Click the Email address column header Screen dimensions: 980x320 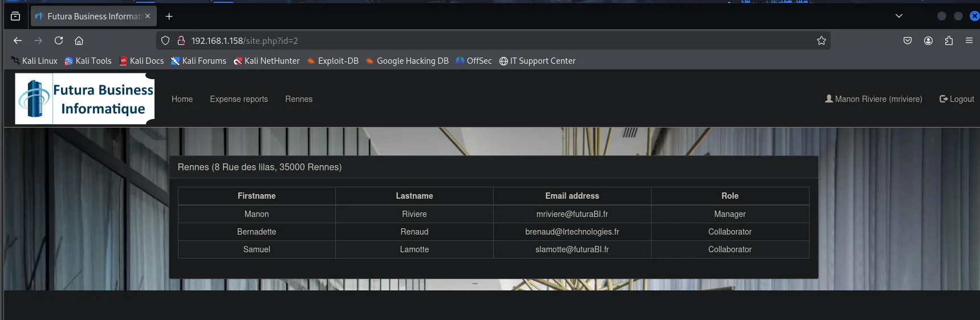pyautogui.click(x=572, y=196)
